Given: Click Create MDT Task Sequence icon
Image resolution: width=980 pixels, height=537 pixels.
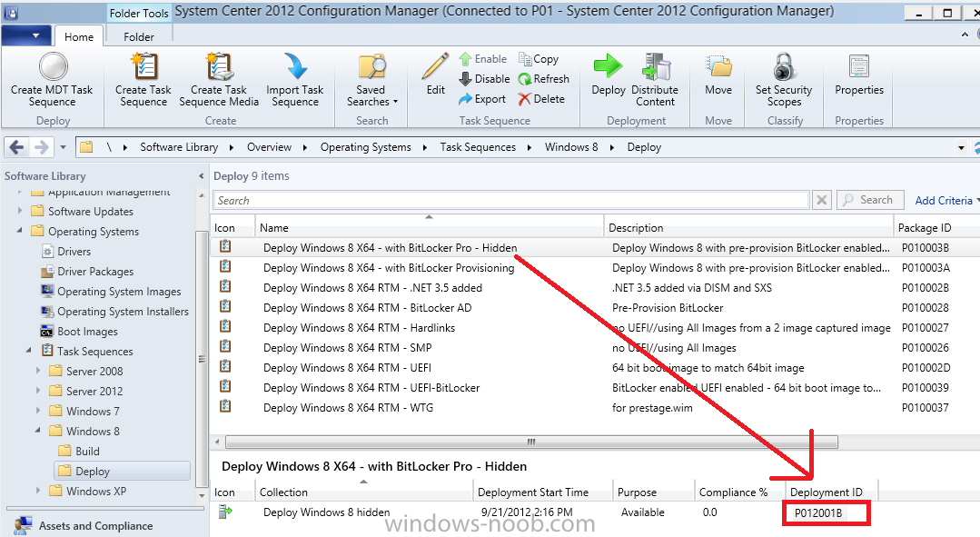Looking at the screenshot, I should (x=53, y=67).
